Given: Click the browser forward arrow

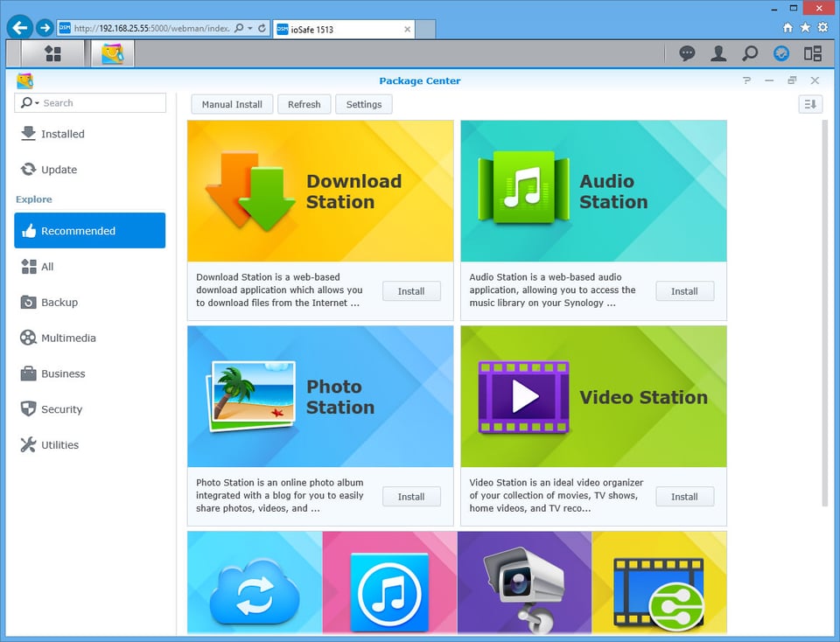Looking at the screenshot, I should click(45, 27).
